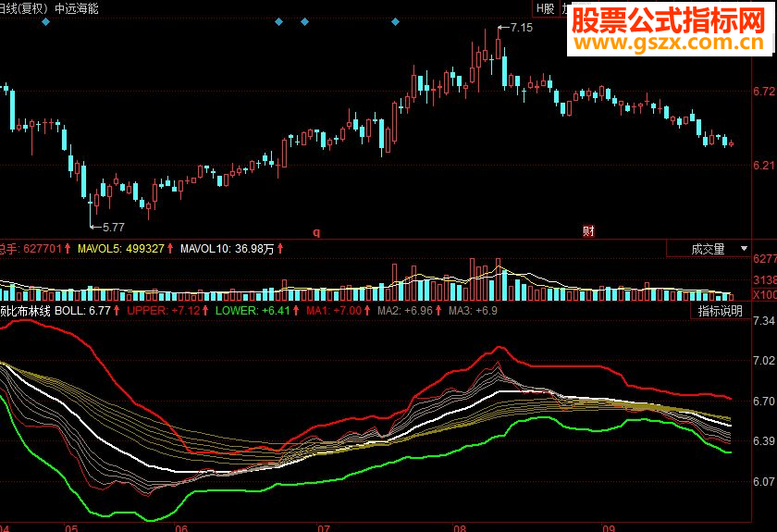The image size is (777, 532).
Task: Click month 07 on the date axis
Action: coord(323,527)
